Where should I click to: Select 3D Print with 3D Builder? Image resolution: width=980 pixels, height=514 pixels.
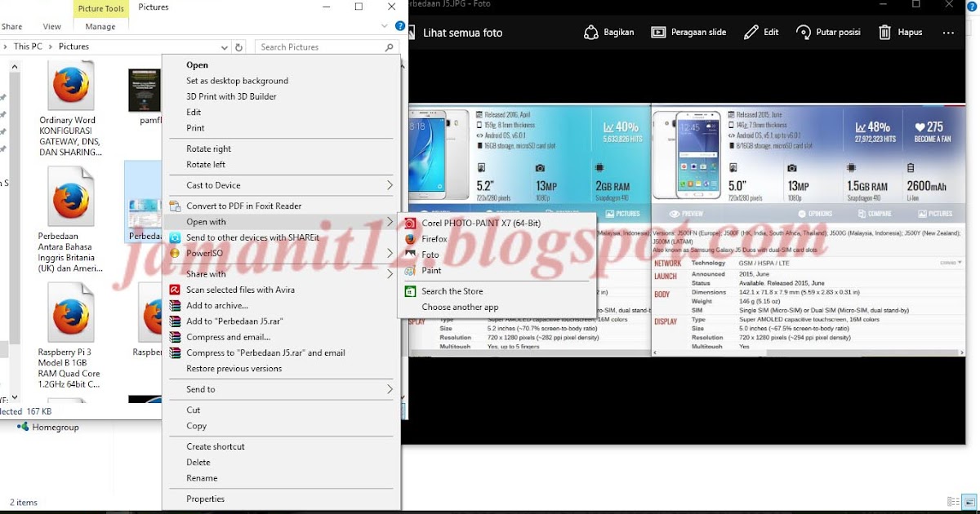coord(231,96)
